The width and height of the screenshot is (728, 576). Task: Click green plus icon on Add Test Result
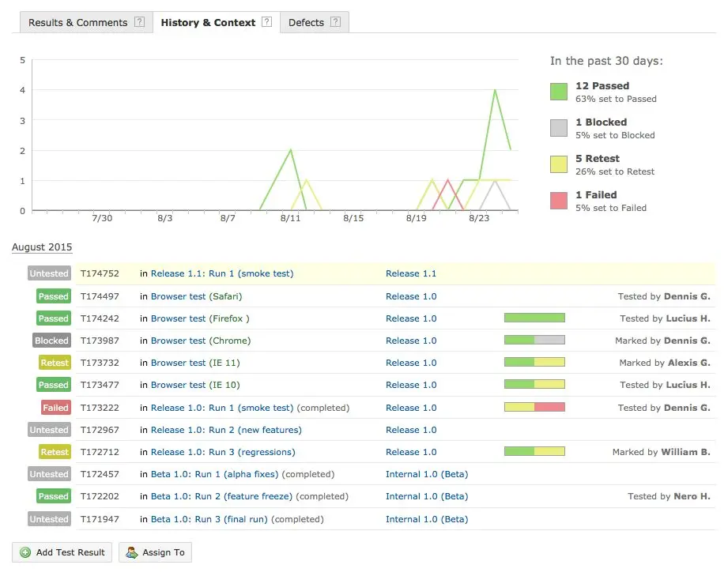[25, 552]
